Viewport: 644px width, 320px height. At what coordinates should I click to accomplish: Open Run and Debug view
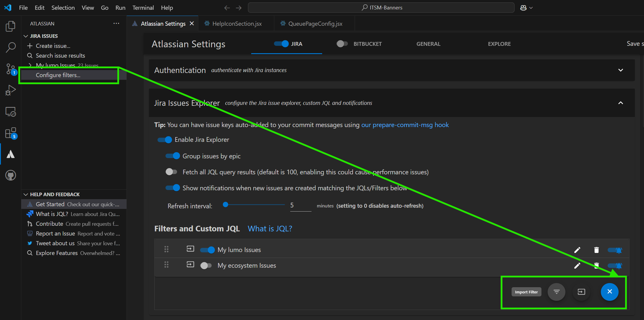coord(10,90)
